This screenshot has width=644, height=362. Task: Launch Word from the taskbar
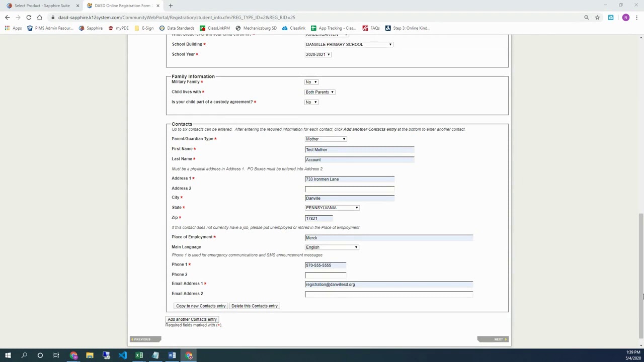pos(172,355)
